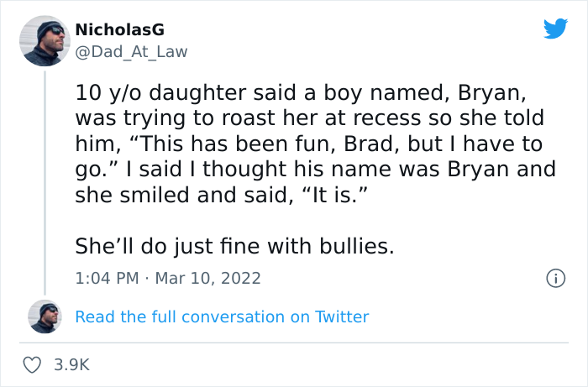Click the small avatar beside the conversation link
This screenshot has width=588, height=387.
[x=45, y=317]
